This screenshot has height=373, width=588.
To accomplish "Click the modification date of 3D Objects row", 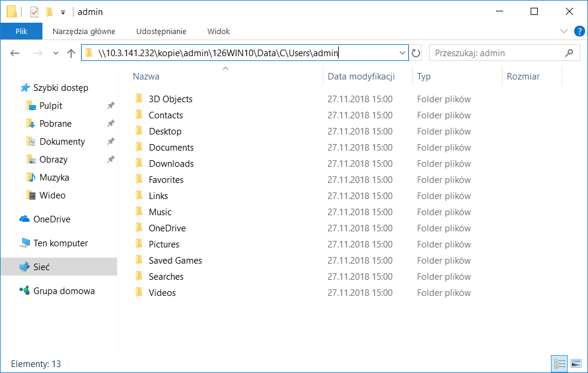I will click(x=360, y=99).
